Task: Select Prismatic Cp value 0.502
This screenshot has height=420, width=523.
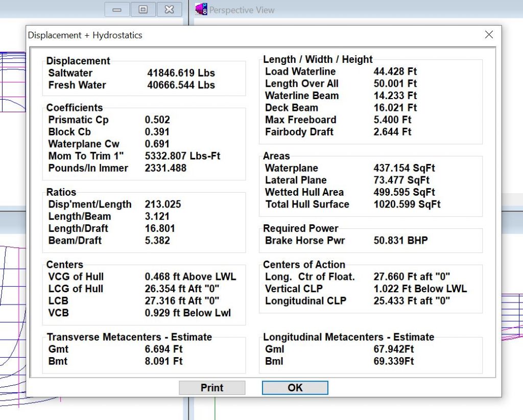Action: tap(157, 120)
